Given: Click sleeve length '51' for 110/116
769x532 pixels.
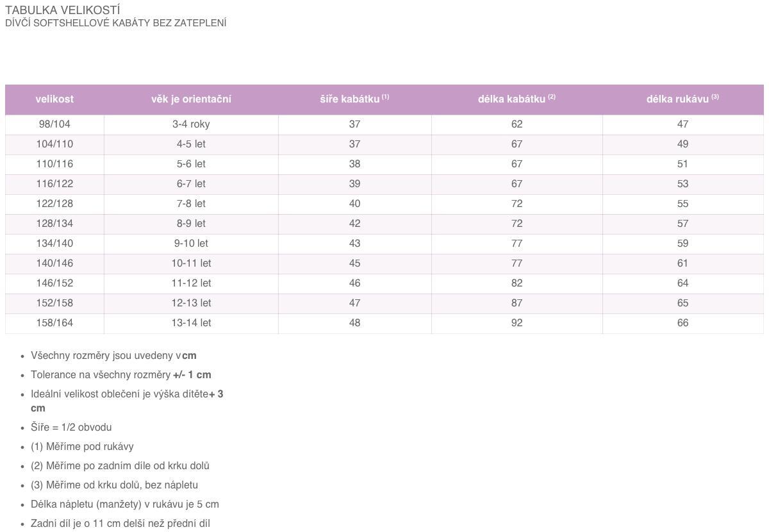Looking at the screenshot, I should (682, 164).
